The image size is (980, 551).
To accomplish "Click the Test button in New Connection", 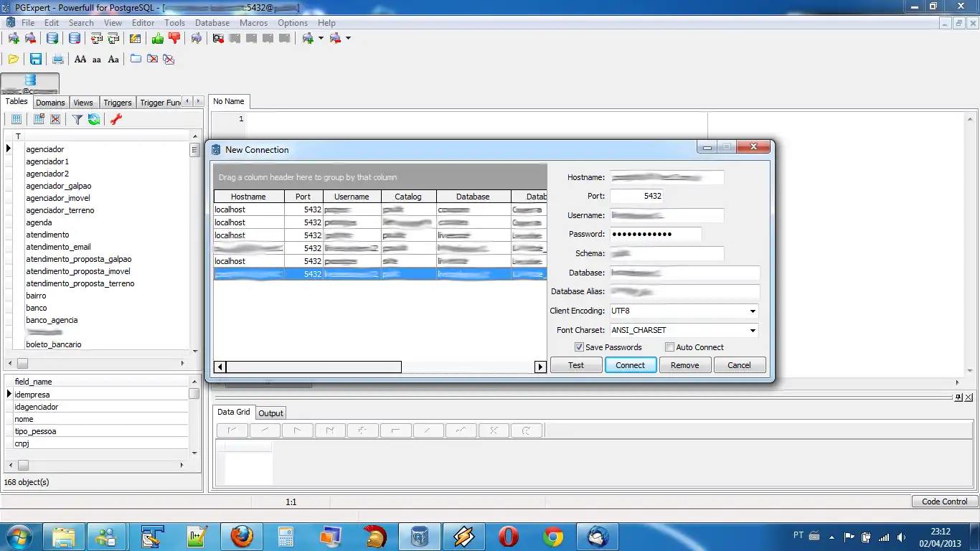I will 576,365.
